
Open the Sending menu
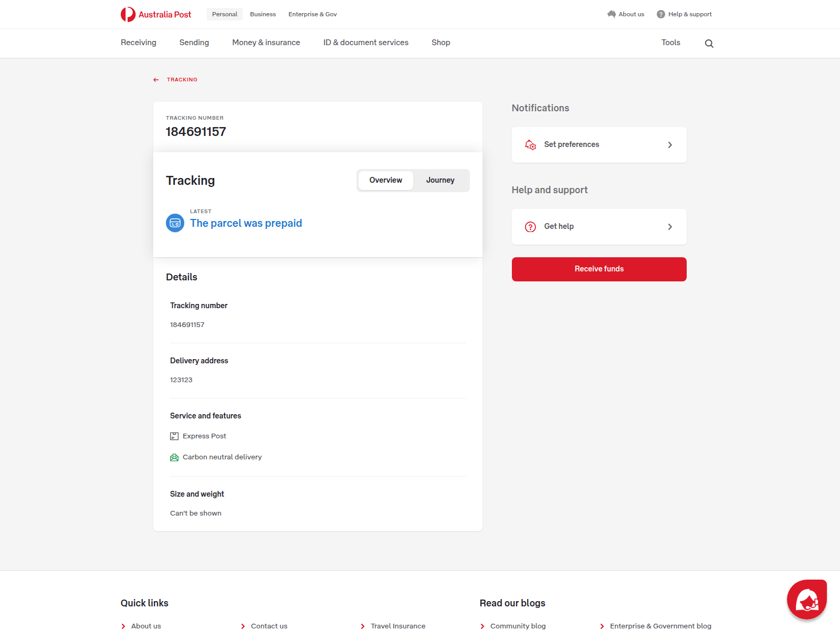point(194,43)
